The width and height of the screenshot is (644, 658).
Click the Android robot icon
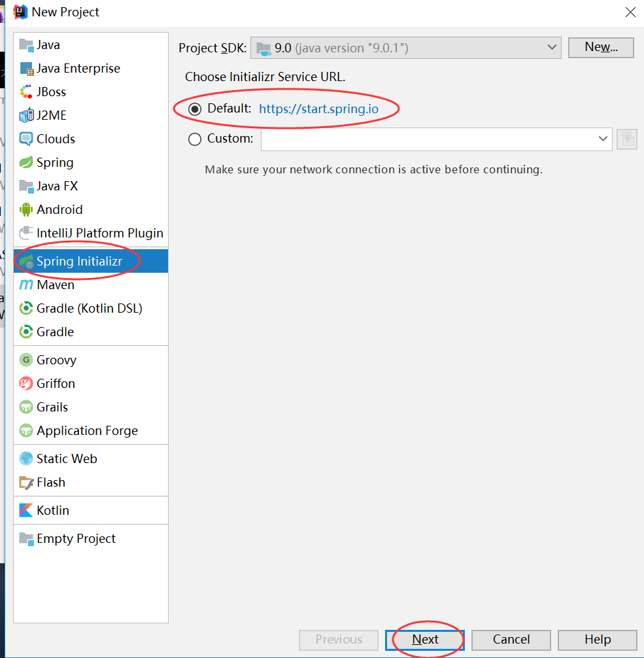click(26, 209)
